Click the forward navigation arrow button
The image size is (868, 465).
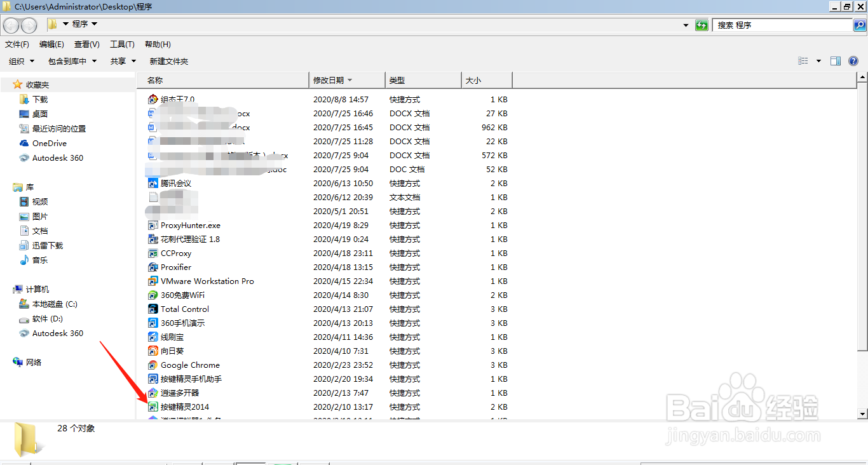point(29,25)
